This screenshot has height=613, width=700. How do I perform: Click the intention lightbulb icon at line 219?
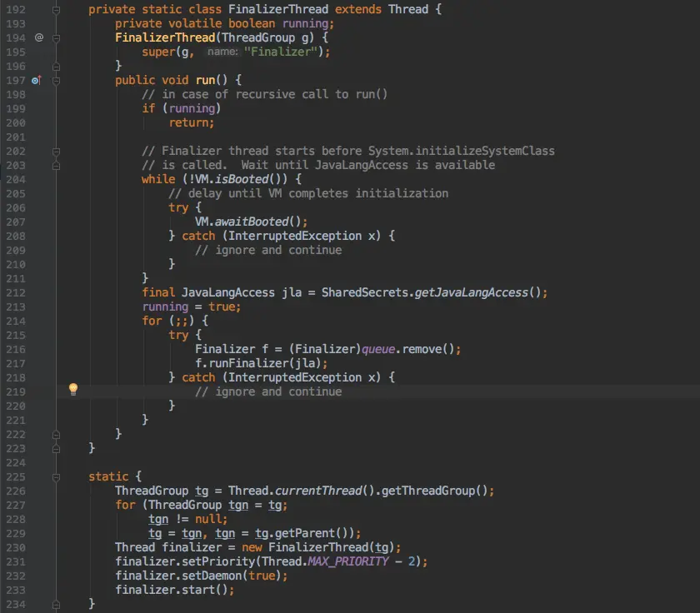pos(73,388)
